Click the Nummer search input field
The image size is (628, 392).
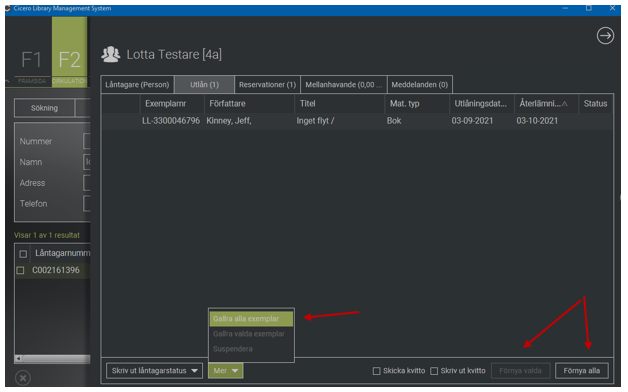(x=87, y=141)
